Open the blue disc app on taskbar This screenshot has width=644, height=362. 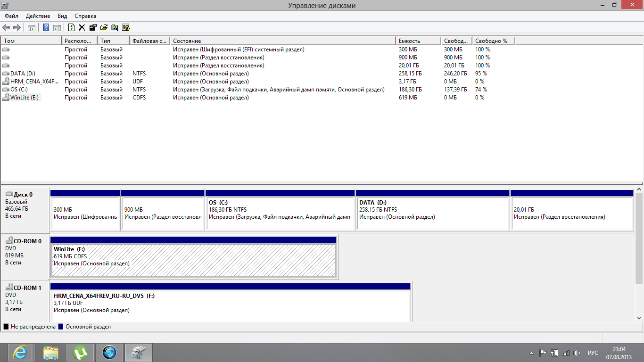pos(109,353)
